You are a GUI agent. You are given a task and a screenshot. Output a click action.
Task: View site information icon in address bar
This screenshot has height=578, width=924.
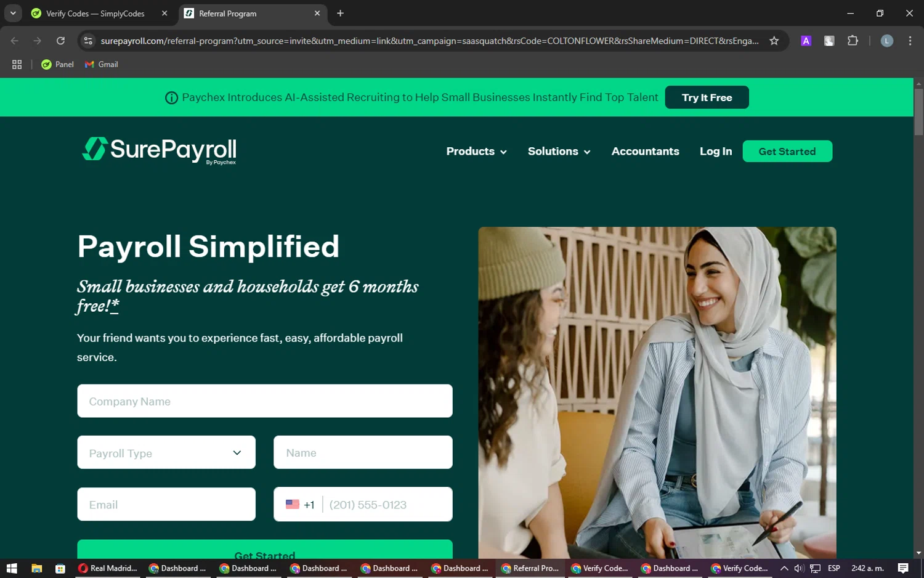tap(88, 41)
